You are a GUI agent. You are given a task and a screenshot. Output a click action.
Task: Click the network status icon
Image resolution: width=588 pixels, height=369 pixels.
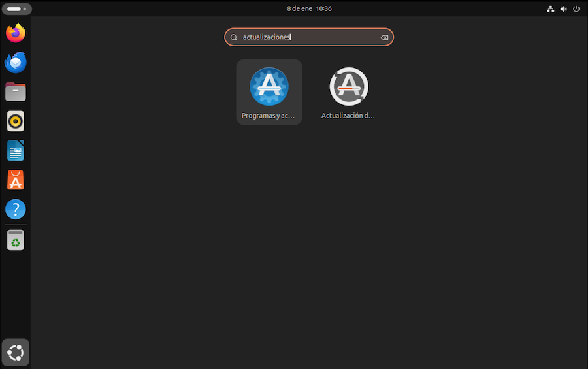click(550, 8)
